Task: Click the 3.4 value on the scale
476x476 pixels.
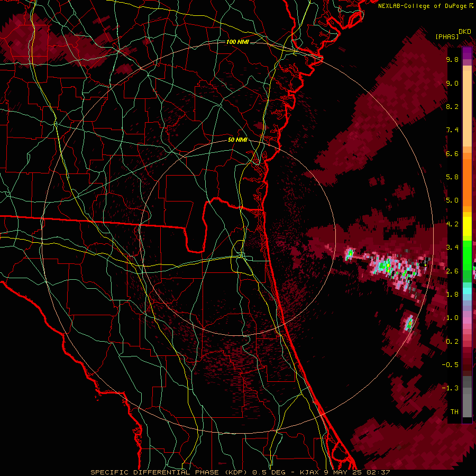Action: tap(452, 248)
